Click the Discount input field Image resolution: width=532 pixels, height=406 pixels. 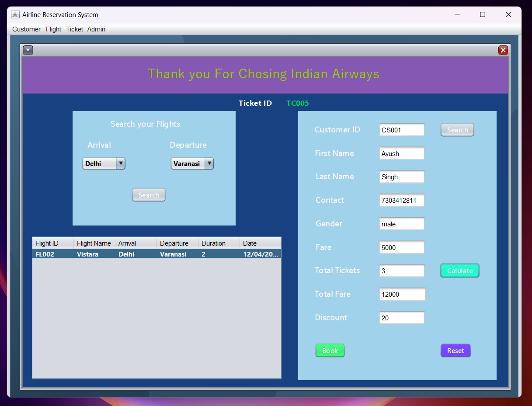(x=402, y=317)
